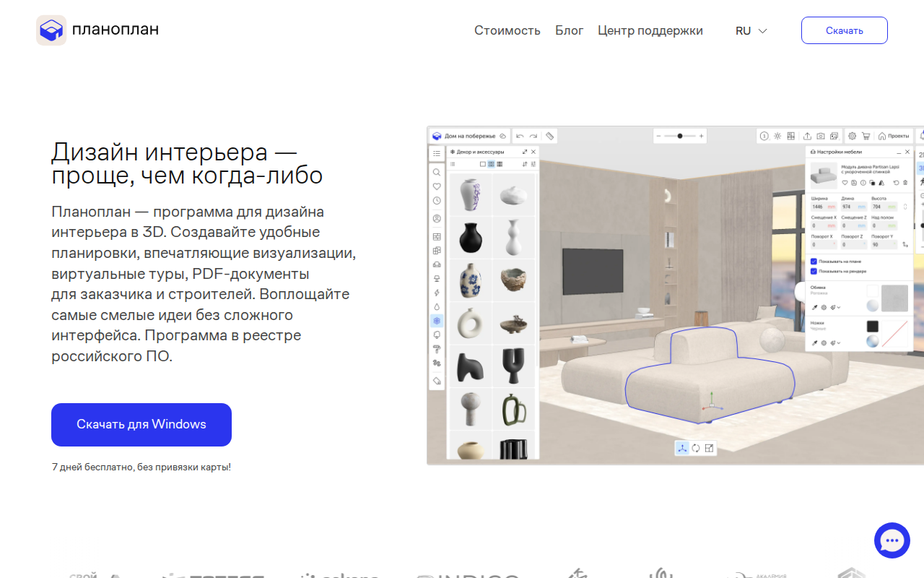Click the Обивка gray fabric texture swatch

[894, 298]
